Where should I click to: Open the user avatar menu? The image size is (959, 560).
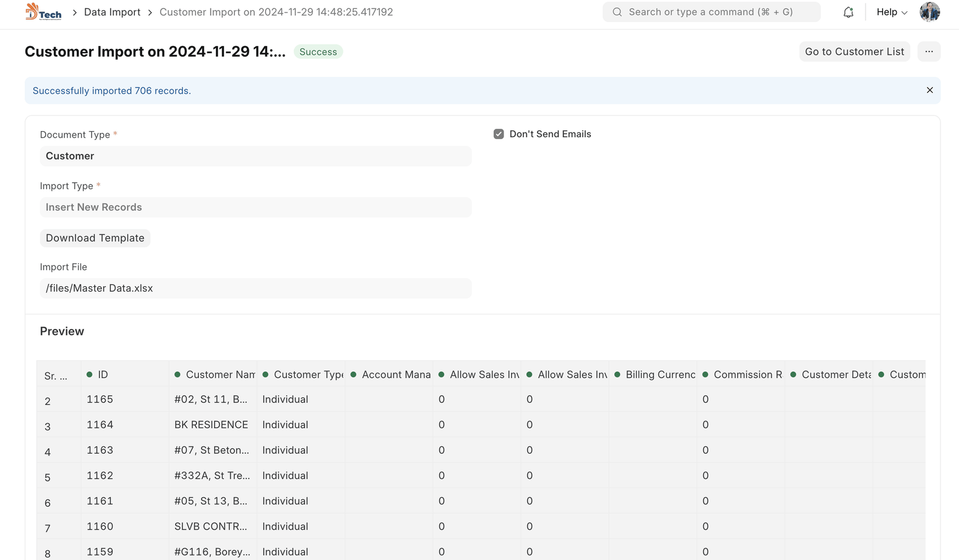[930, 12]
